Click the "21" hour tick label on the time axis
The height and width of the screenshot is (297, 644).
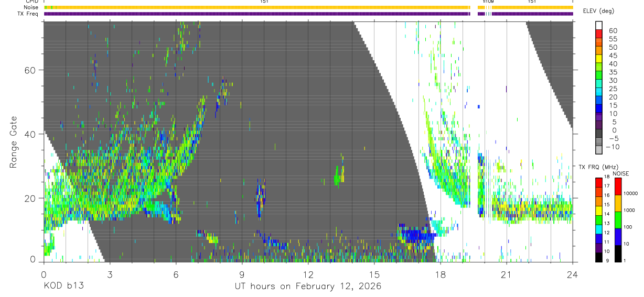point(506,274)
